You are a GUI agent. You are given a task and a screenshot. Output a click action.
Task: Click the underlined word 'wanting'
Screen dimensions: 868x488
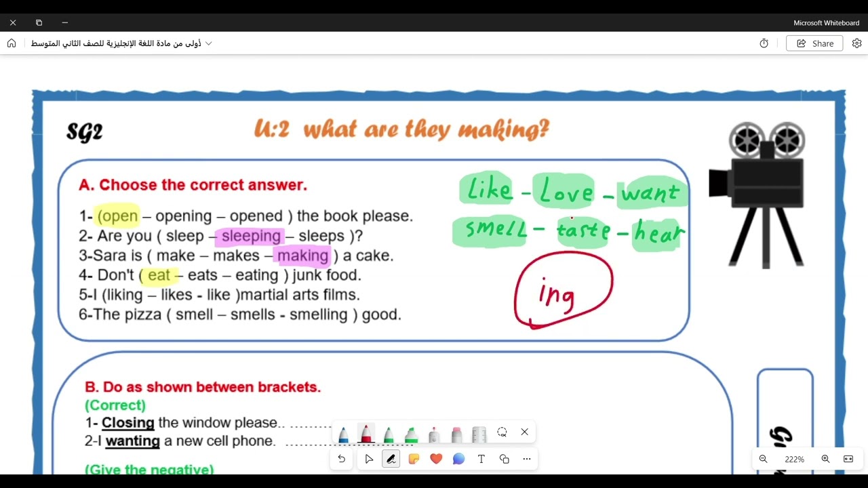(133, 441)
